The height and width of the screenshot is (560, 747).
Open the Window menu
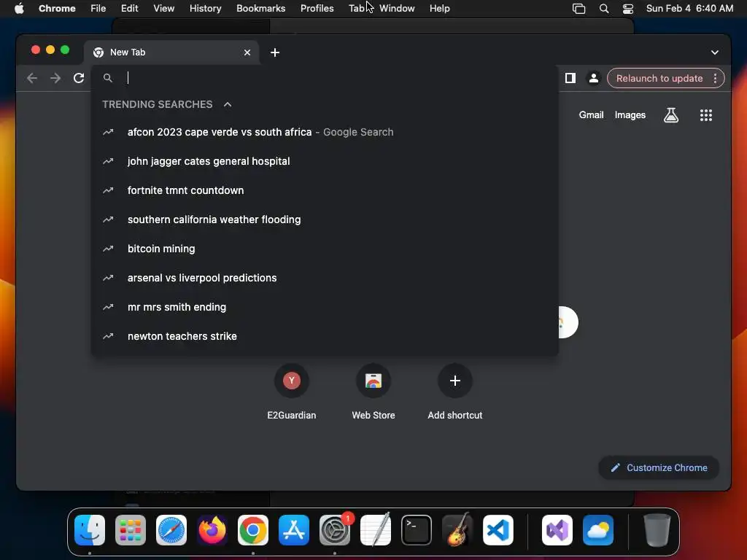tap(397, 9)
